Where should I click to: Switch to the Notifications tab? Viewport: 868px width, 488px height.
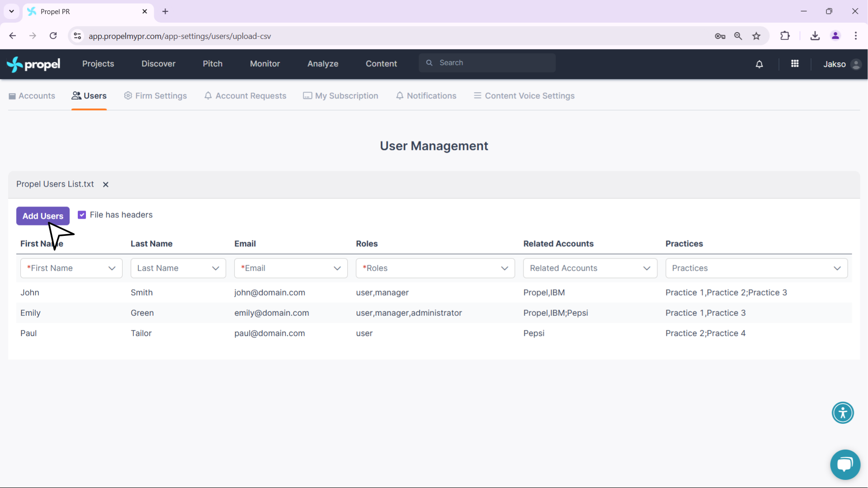click(426, 96)
